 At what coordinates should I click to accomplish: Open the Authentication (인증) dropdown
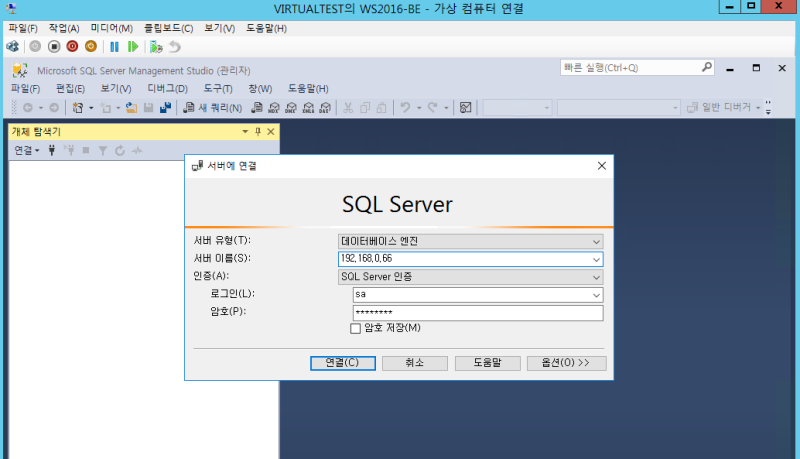(x=596, y=277)
